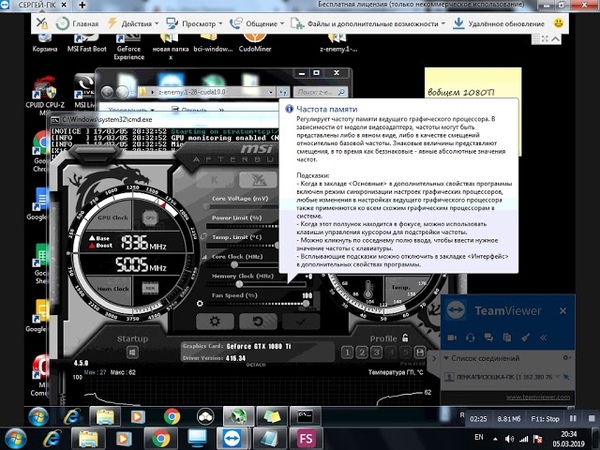Open Файлы и дополнительные возможности dropdown

368,23
